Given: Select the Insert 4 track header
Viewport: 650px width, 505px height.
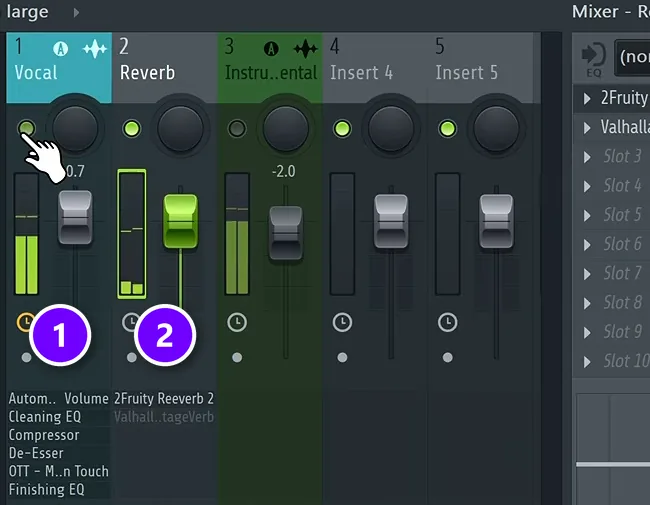Looking at the screenshot, I should (x=375, y=68).
